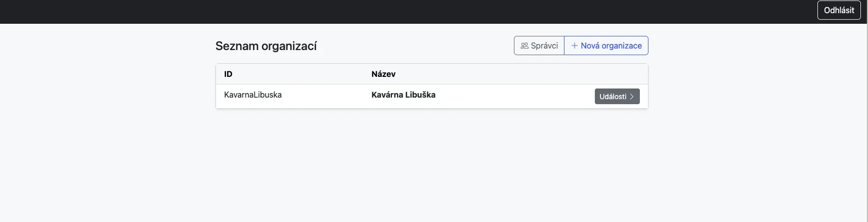The width and height of the screenshot is (868, 222).
Task: Click the Seznam organizací heading
Action: click(x=266, y=46)
